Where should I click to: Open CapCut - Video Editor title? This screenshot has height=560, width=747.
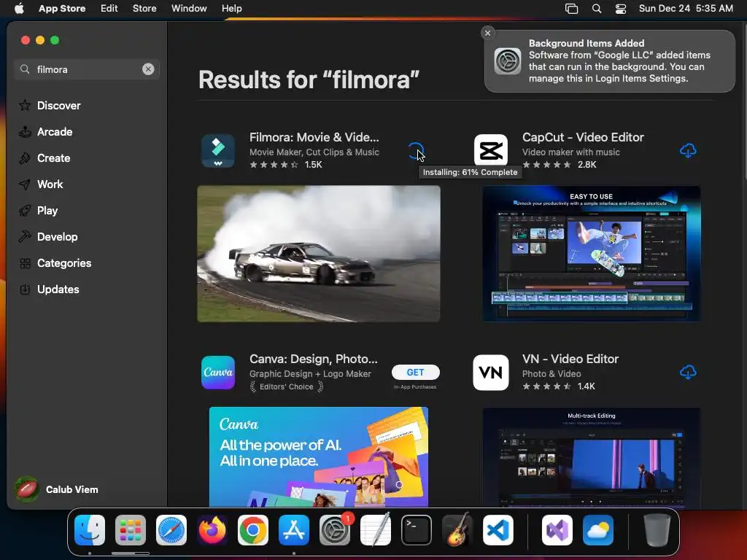583,137
